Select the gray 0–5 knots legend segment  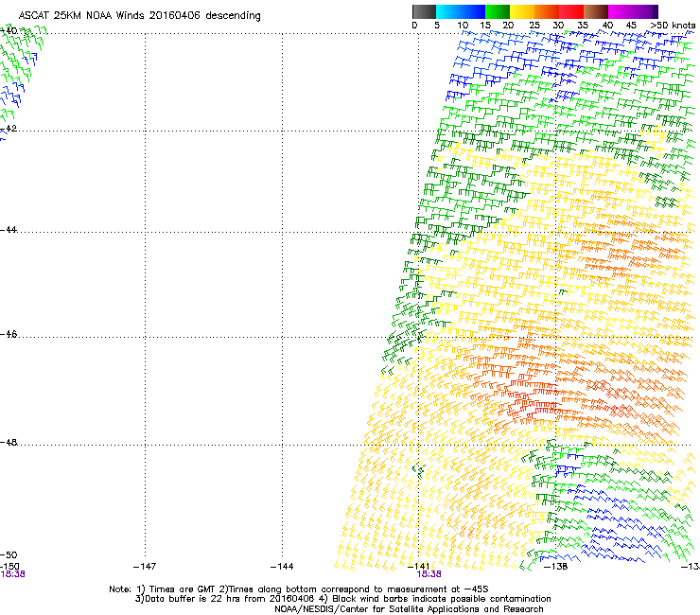click(424, 11)
